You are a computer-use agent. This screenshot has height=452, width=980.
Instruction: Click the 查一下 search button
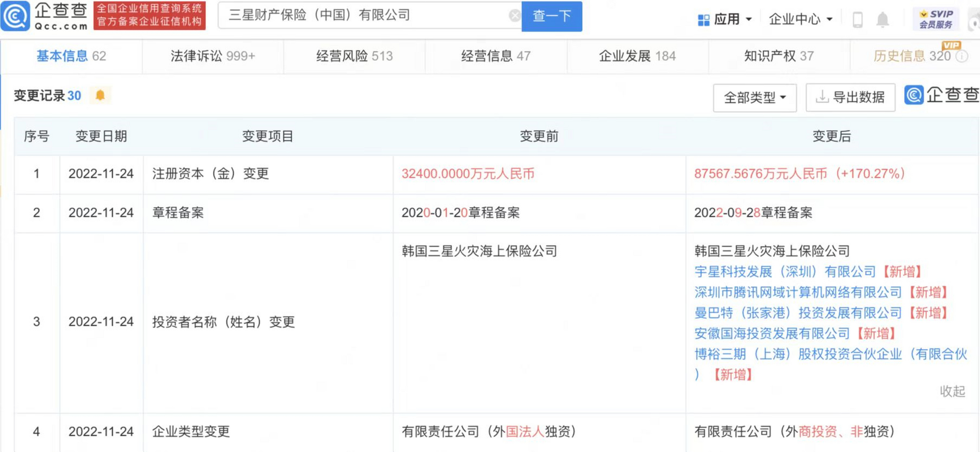(552, 17)
